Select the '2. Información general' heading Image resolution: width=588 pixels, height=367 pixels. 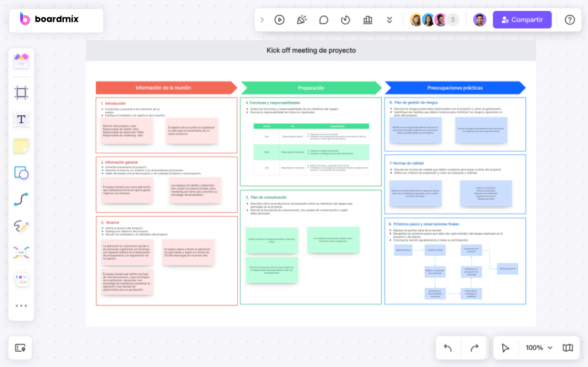click(x=119, y=162)
